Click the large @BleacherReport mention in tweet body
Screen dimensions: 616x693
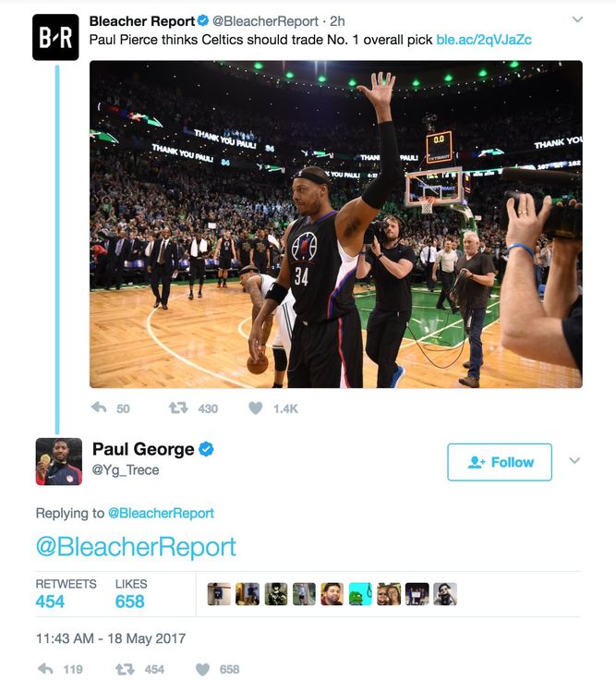pyautogui.click(x=136, y=547)
